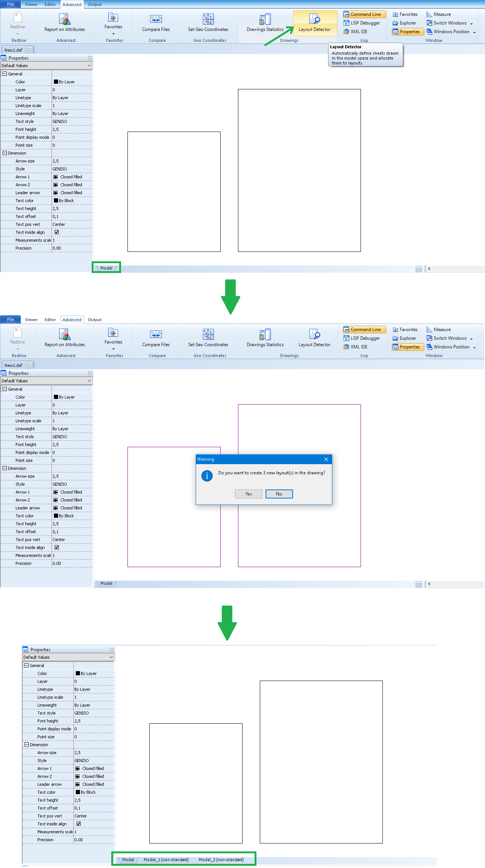
Task: Open Set Geo Coordinates in the second ribbon
Action: (x=208, y=338)
